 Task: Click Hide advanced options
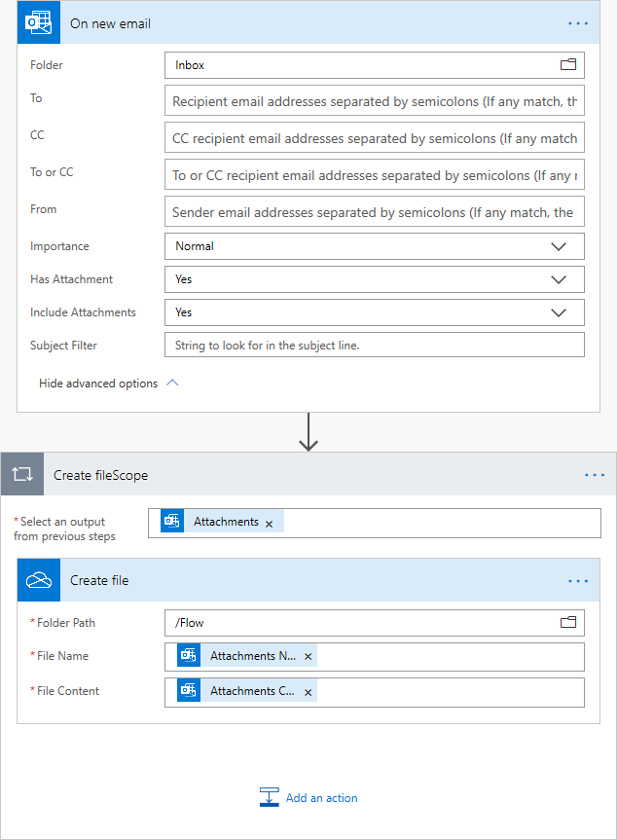tap(97, 383)
